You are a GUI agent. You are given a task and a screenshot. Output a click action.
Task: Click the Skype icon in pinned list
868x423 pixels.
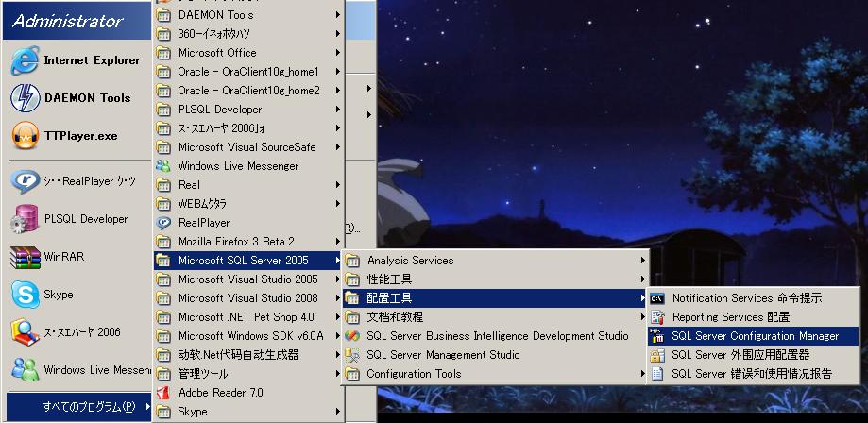(24, 295)
